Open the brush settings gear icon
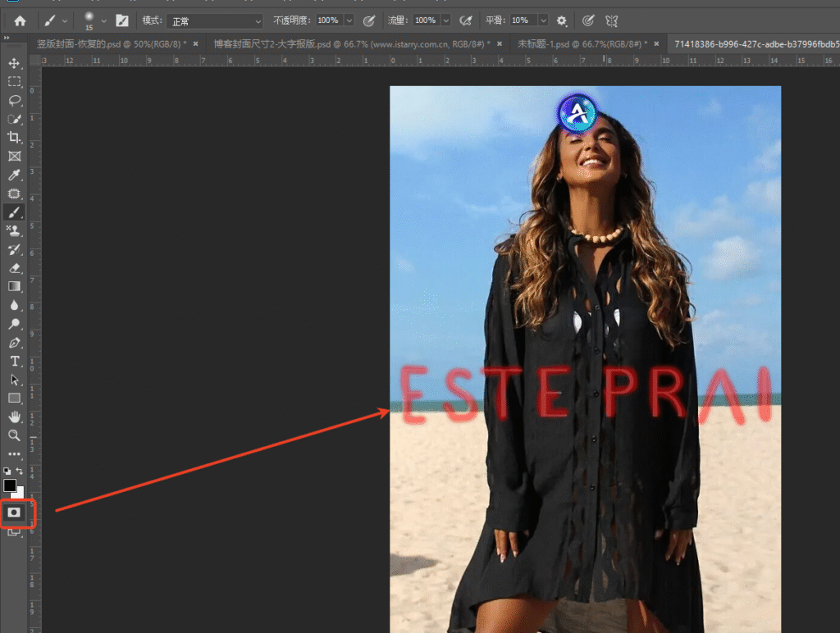840x633 pixels. 563,20
